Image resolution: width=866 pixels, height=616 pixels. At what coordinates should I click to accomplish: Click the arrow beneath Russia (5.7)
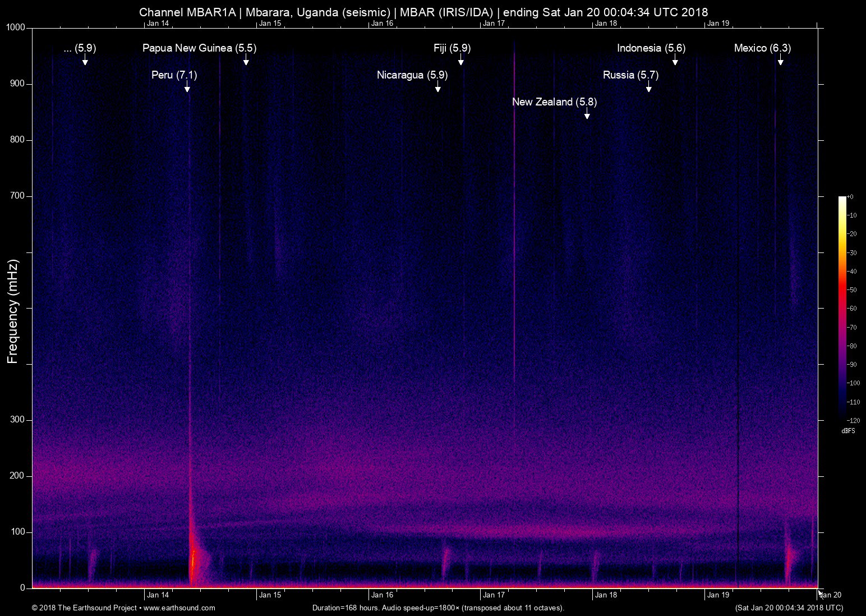click(648, 88)
